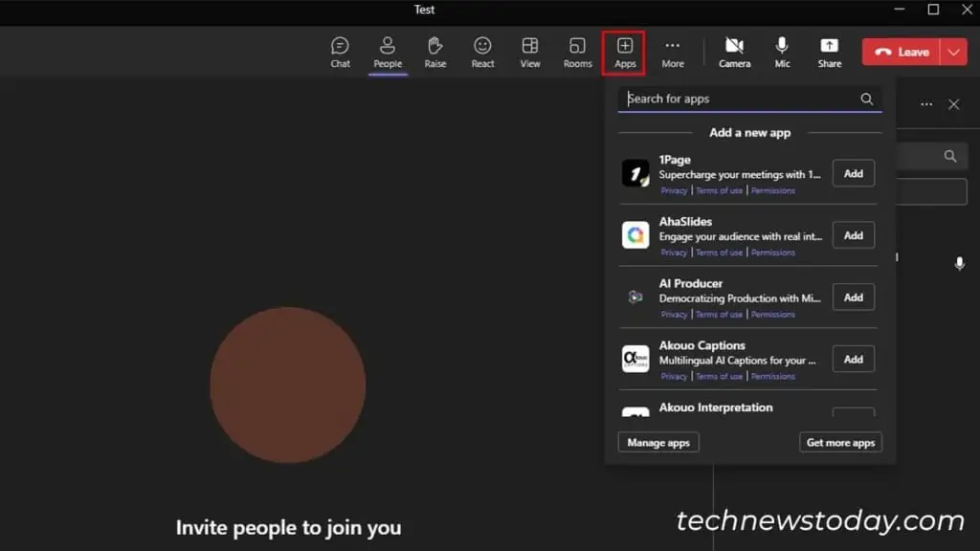
Task: Expand the Leave button dropdown arrow
Action: 953,52
